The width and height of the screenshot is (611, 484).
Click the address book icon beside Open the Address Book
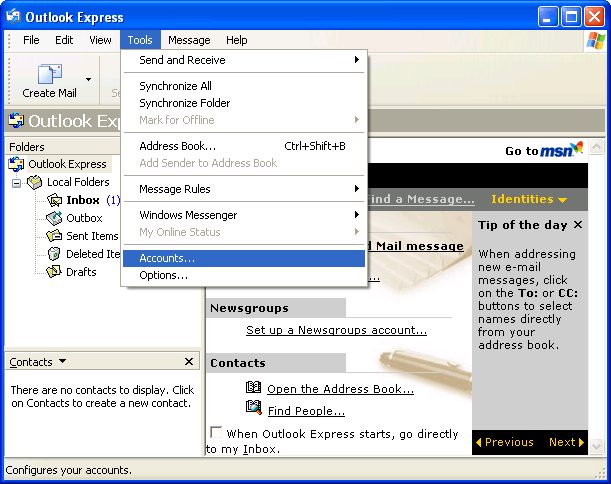pos(254,387)
